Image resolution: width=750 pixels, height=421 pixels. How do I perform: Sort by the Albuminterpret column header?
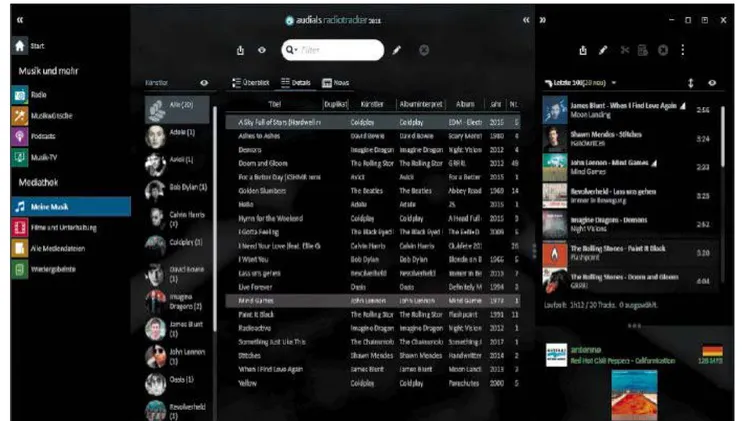tap(421, 104)
